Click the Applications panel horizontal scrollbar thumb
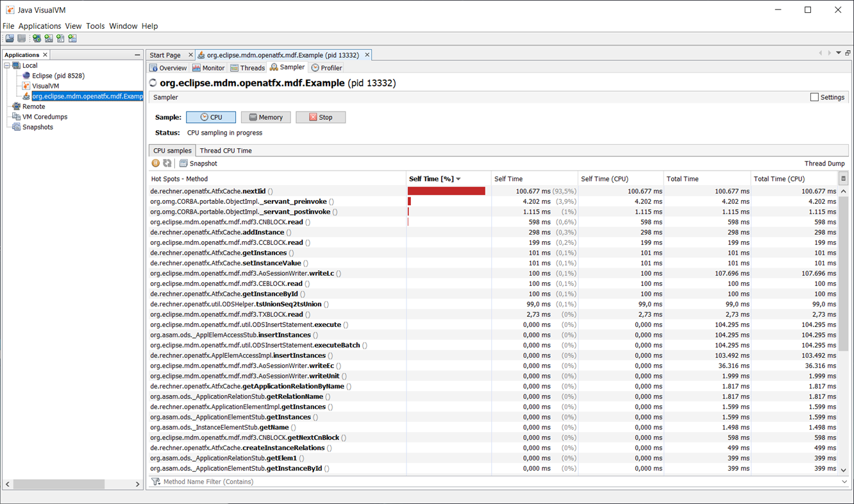Image resolution: width=854 pixels, height=504 pixels. tap(59, 484)
